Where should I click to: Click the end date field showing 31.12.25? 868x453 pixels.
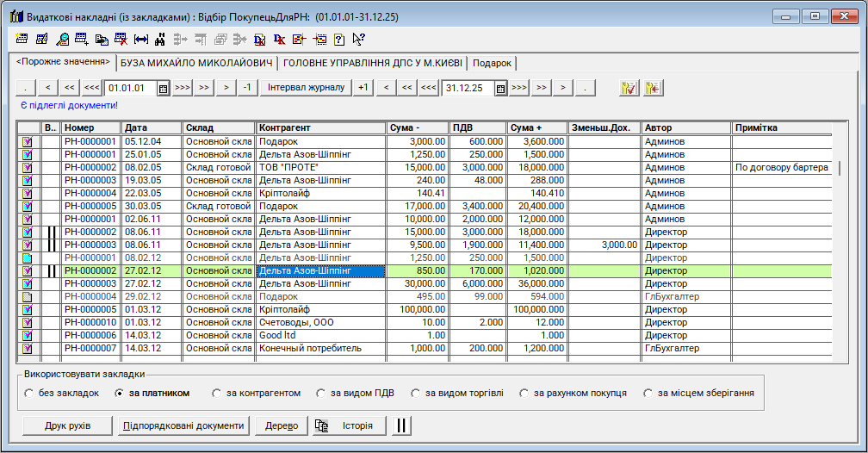(x=467, y=88)
